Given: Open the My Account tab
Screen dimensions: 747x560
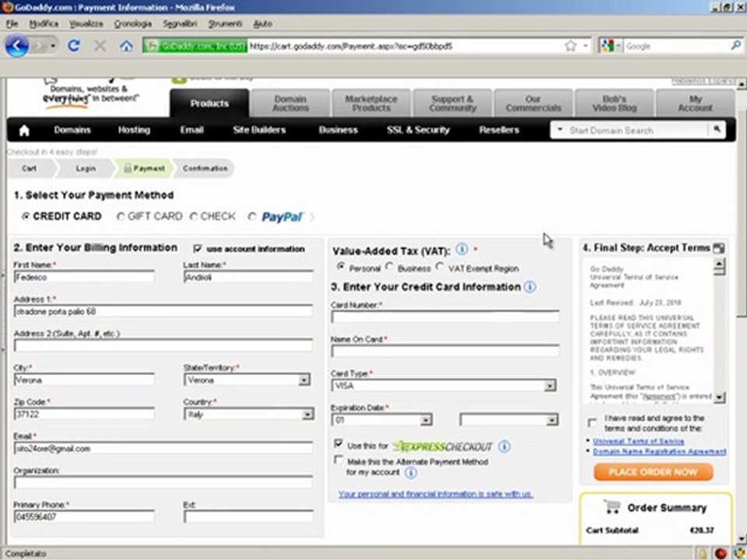Looking at the screenshot, I should tap(695, 103).
